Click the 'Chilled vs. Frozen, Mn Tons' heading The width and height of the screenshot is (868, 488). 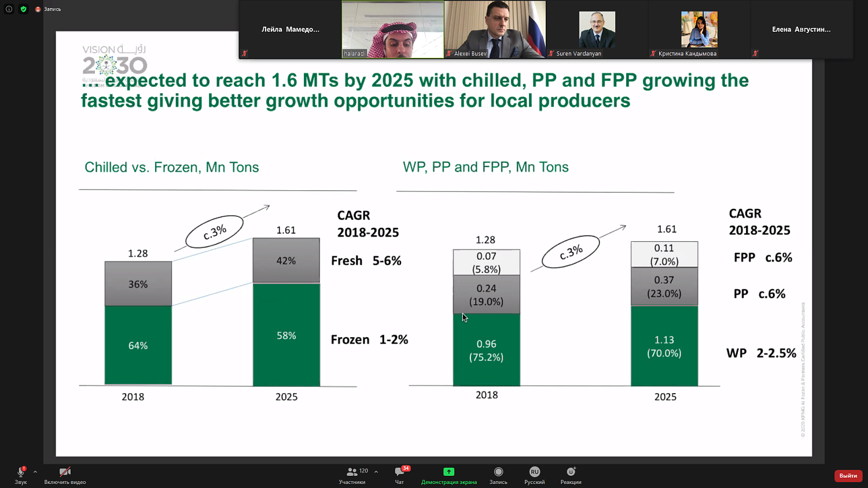click(x=172, y=167)
